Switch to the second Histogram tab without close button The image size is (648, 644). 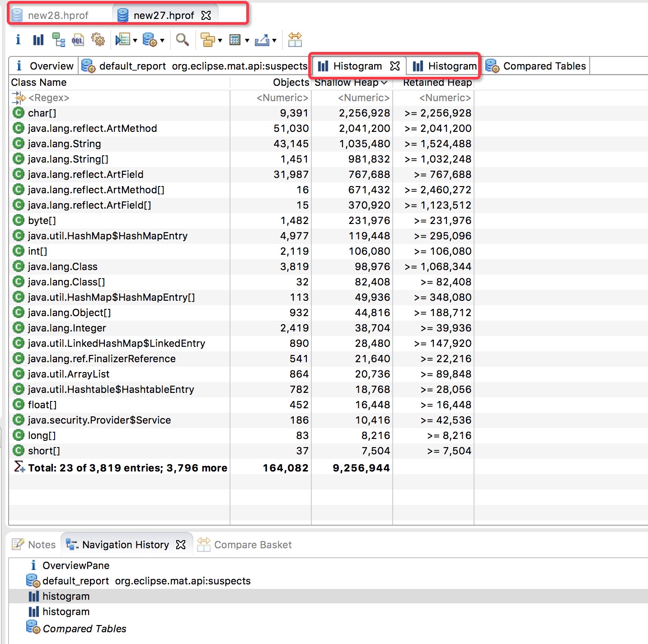pos(445,66)
